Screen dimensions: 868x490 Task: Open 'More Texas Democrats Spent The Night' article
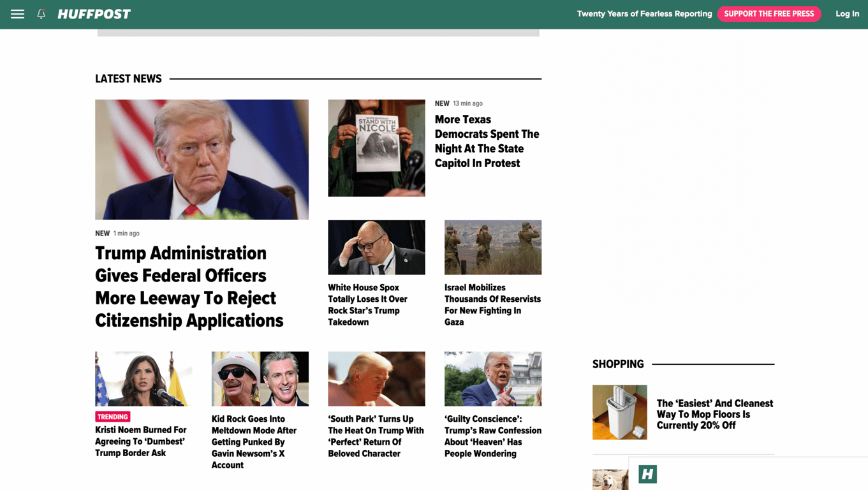(487, 141)
